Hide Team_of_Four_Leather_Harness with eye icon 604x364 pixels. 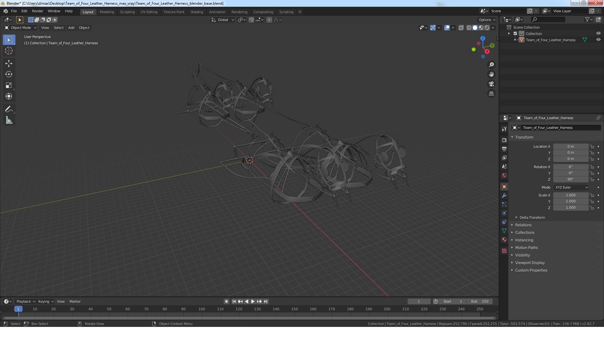pos(598,40)
